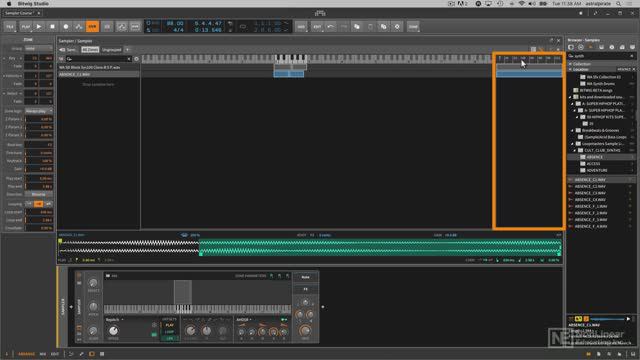This screenshot has height=360, width=640.
Task: Select the ABSENCE_C1.wav zone row
Action: coord(98,75)
